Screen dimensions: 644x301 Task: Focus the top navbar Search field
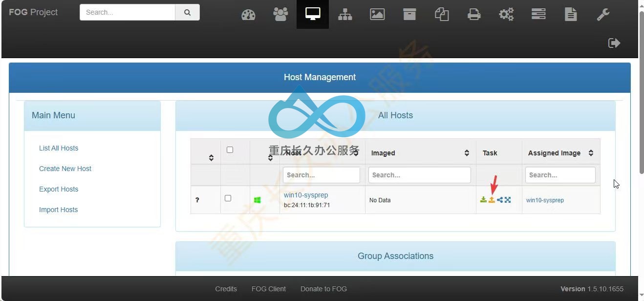pyautogui.click(x=128, y=12)
